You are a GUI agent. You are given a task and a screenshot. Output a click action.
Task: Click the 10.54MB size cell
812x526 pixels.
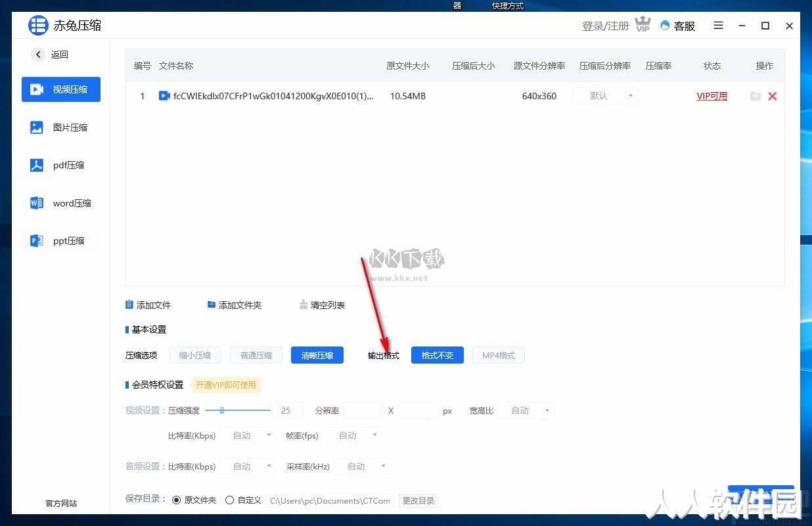coord(408,96)
